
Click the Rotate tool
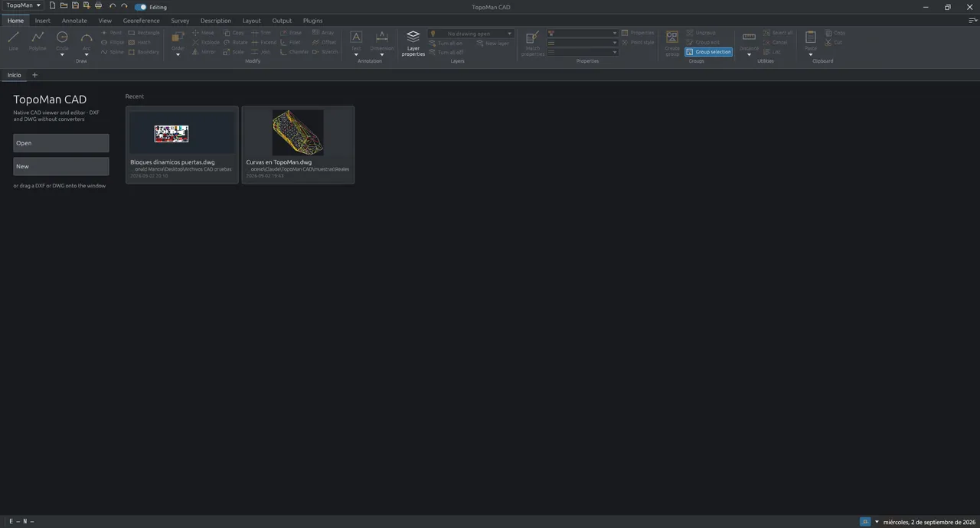235,42
